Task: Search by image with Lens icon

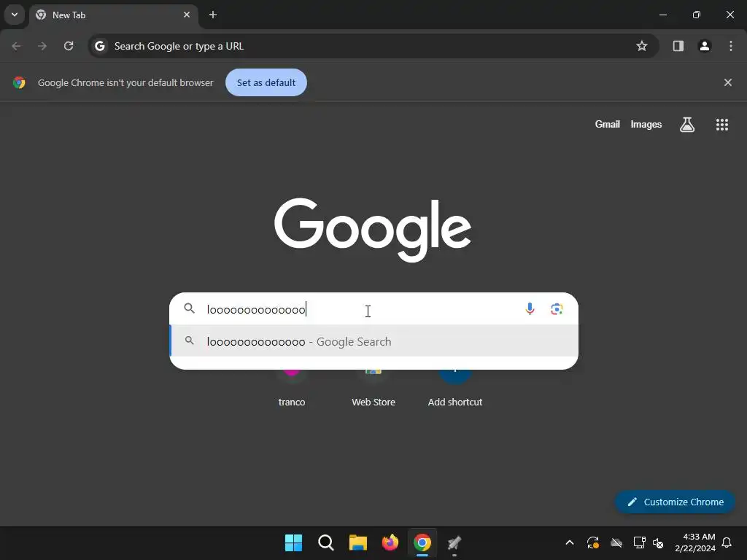Action: pyautogui.click(x=557, y=309)
